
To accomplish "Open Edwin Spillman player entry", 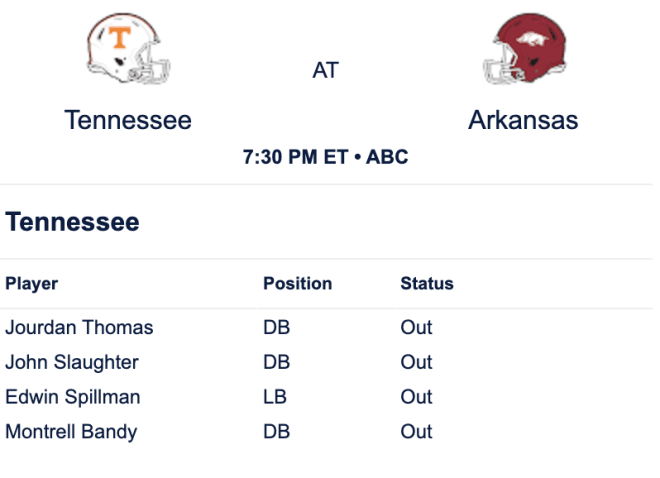I will tap(73, 397).
